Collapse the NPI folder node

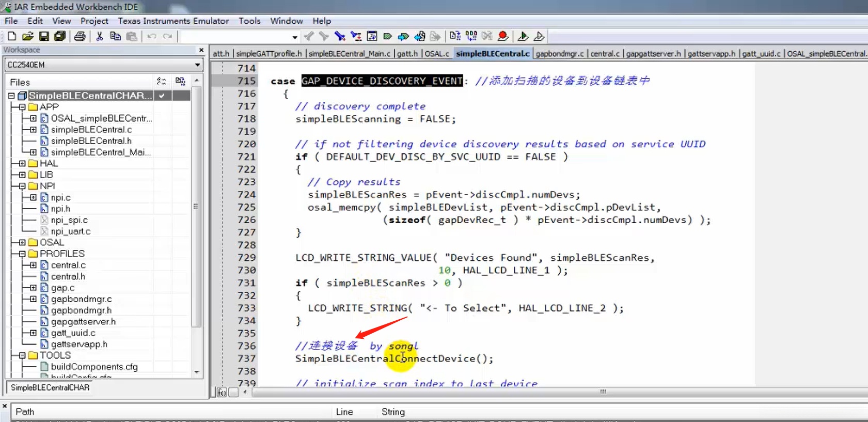pos(22,186)
